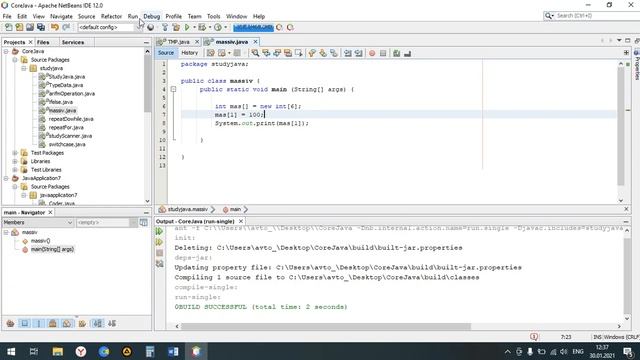Toggle Sort by Source in Navigator
Viewport: 640px width, 360px height.
tap(112, 324)
